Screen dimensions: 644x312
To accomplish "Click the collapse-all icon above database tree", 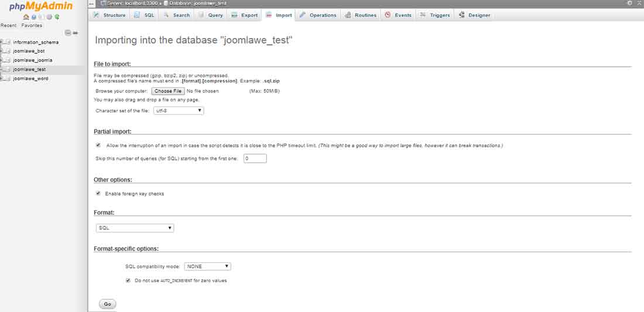I will pos(68,33).
